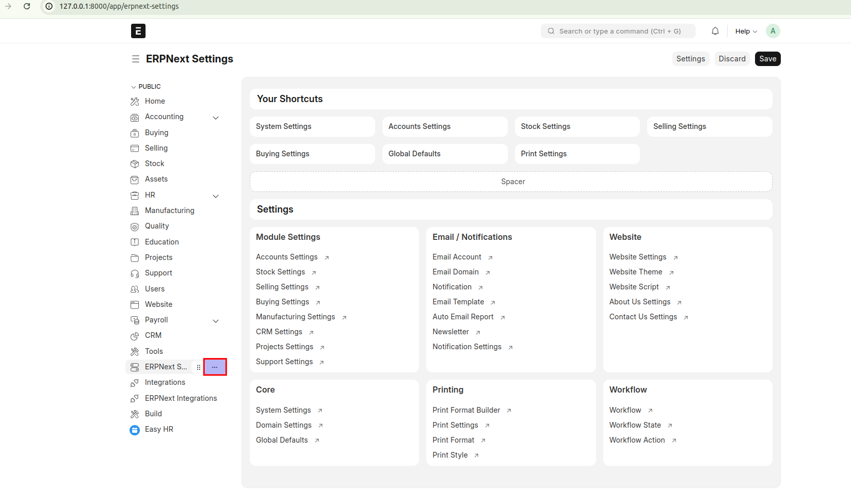Discard the workspace edits
The image size is (851, 504).
point(732,59)
